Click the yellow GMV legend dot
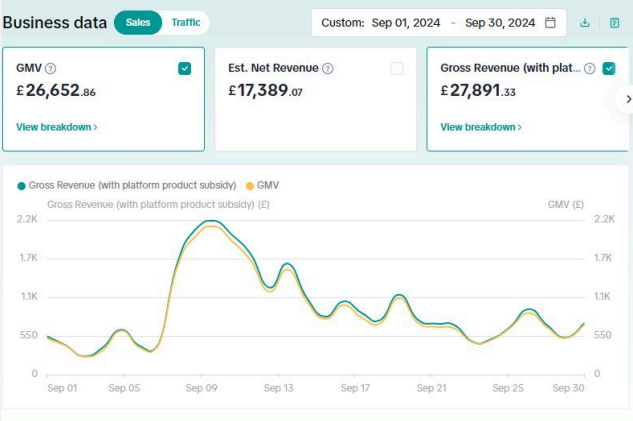The height and width of the screenshot is (421, 633). tap(249, 185)
